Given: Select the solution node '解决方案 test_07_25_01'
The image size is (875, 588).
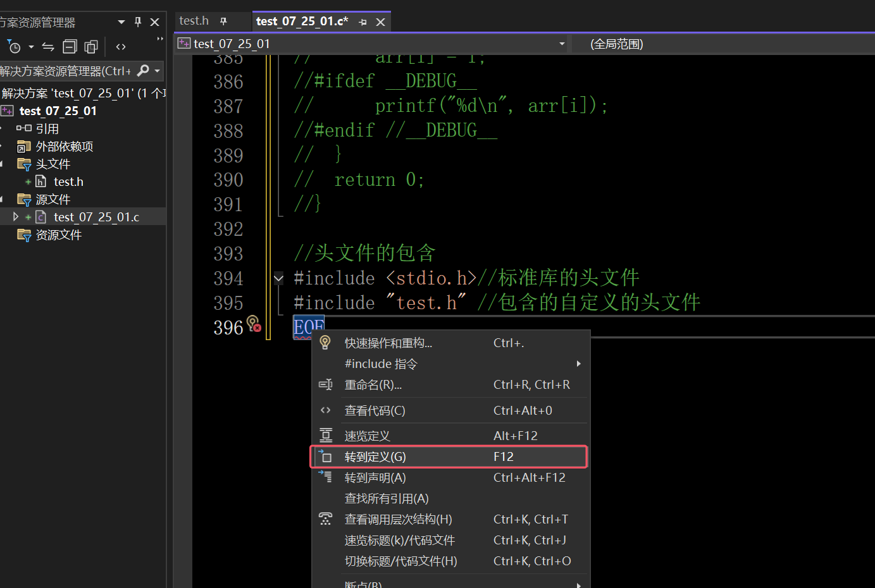Looking at the screenshot, I should pyautogui.click(x=83, y=94).
